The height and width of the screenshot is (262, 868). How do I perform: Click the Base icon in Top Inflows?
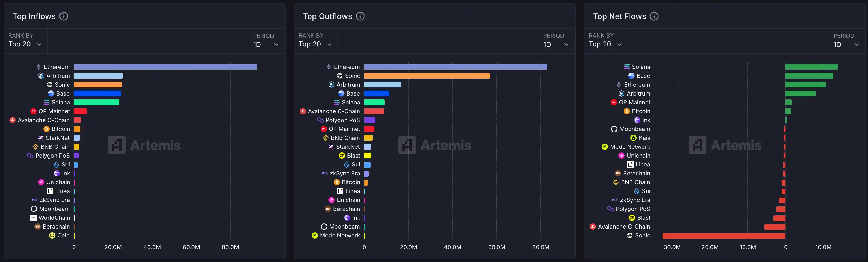click(51, 93)
